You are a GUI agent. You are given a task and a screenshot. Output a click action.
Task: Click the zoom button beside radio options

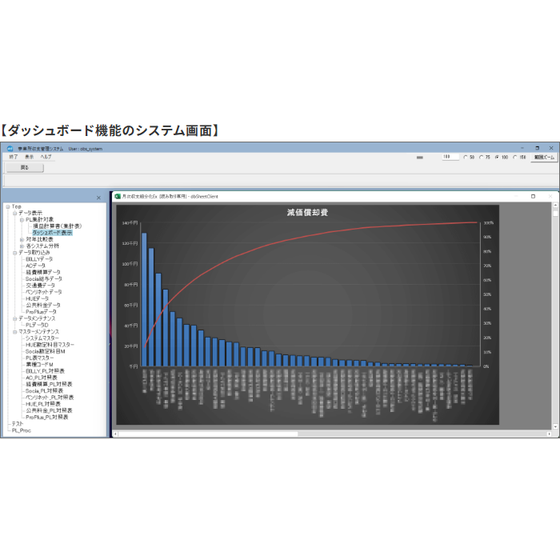click(544, 157)
